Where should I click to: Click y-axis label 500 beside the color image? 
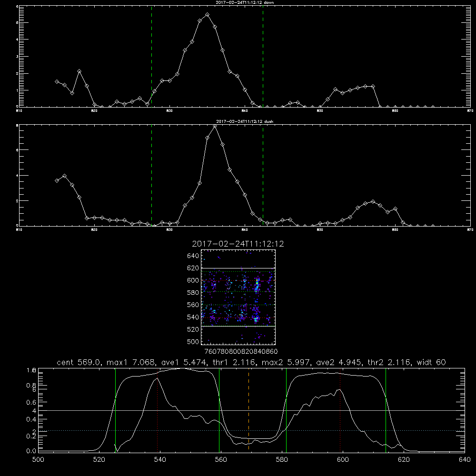(193, 342)
